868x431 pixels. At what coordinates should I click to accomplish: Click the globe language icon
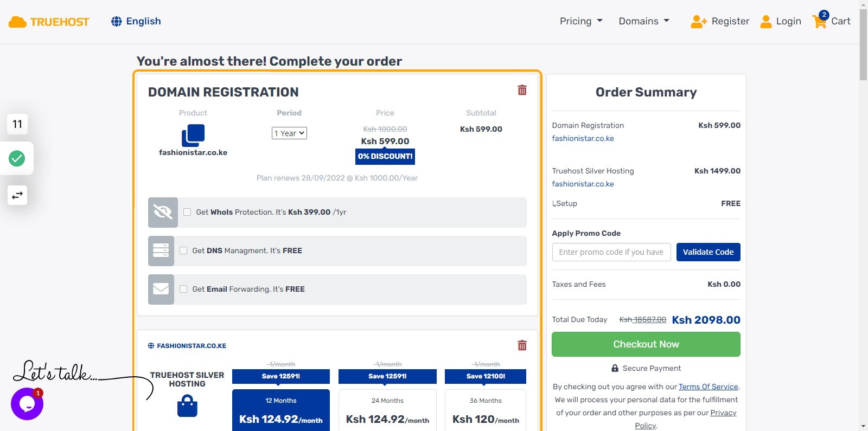point(116,21)
